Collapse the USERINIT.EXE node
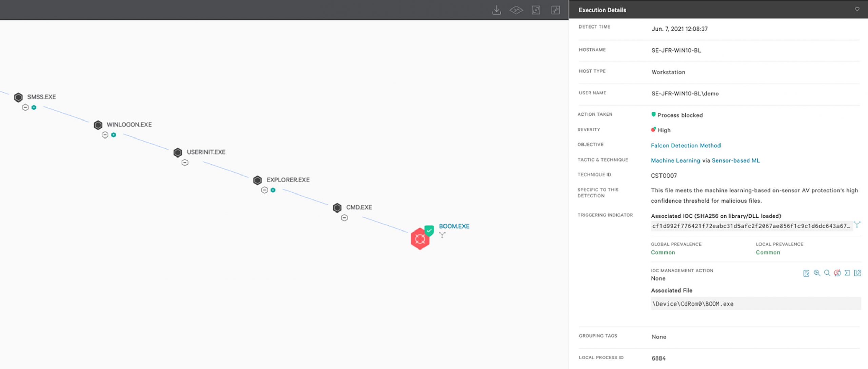This screenshot has height=369, width=868. [185, 163]
